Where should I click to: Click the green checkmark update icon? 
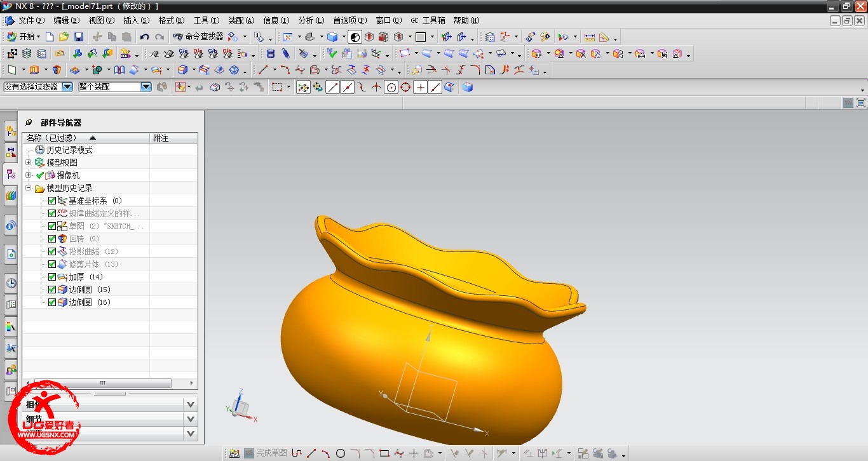(x=332, y=53)
